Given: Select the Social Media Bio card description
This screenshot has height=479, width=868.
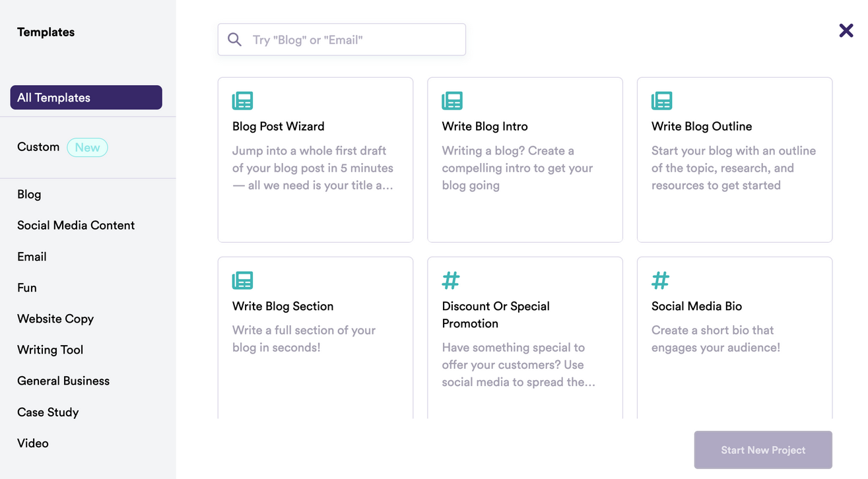Looking at the screenshot, I should pyautogui.click(x=716, y=338).
